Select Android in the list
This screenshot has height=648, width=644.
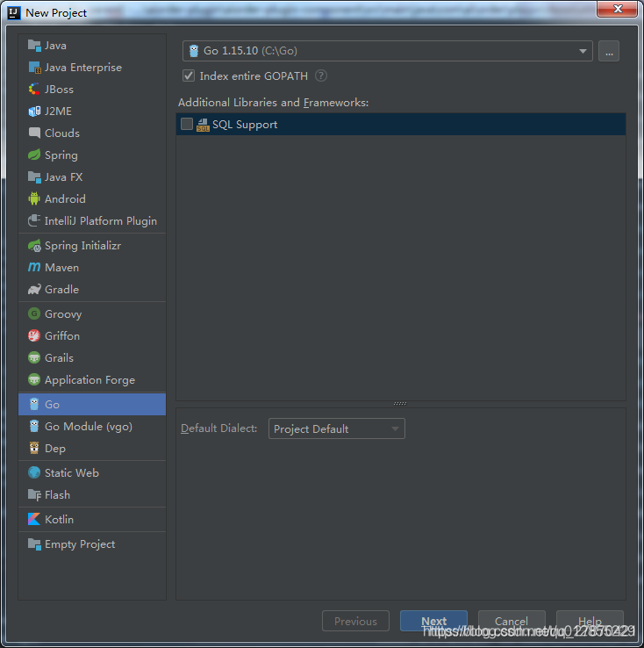tap(92, 198)
